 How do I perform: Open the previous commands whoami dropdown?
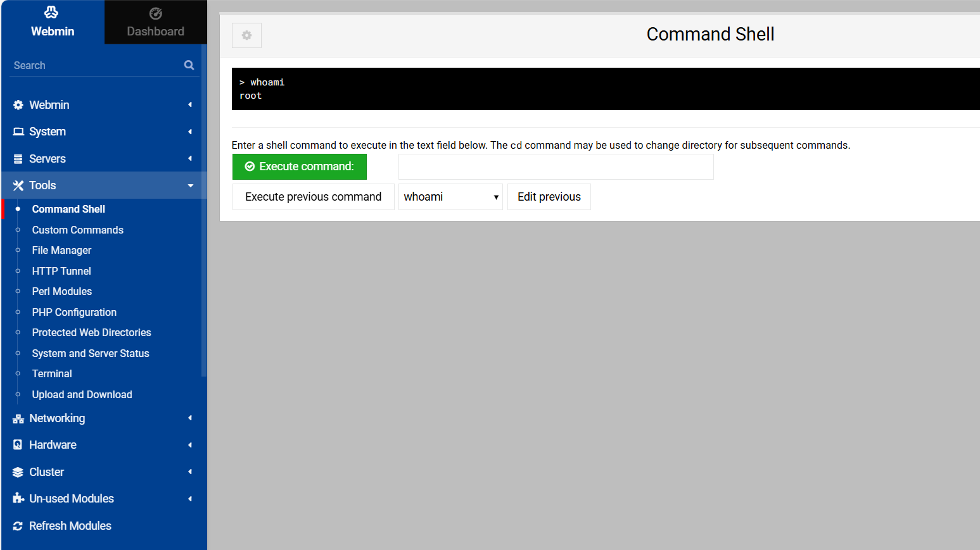tap(450, 197)
